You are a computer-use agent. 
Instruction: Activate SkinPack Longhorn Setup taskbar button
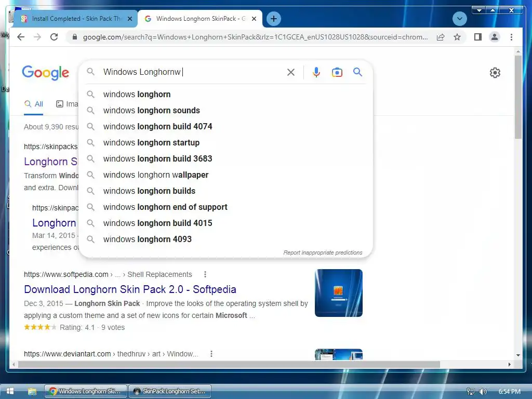(x=170, y=391)
